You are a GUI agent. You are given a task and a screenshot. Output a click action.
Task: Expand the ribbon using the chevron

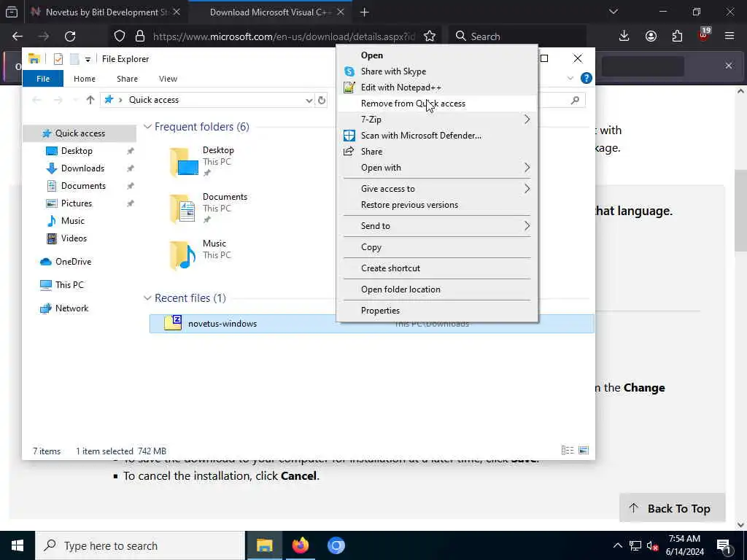click(x=570, y=78)
